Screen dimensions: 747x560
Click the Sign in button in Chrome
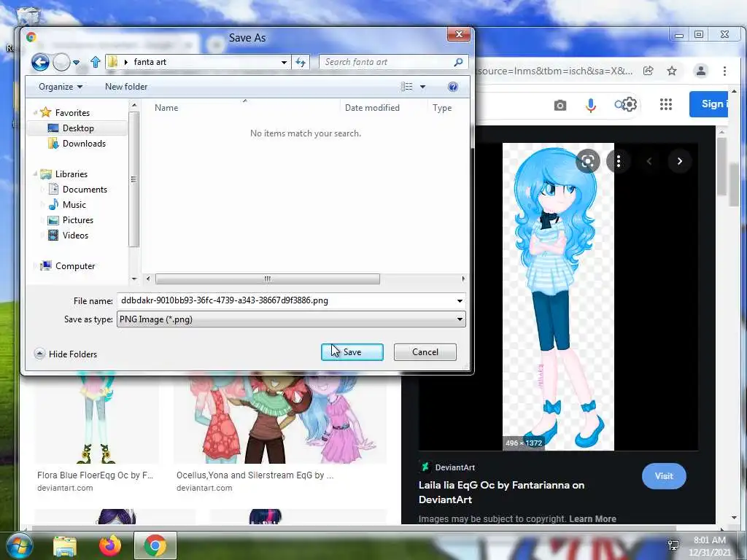708,104
